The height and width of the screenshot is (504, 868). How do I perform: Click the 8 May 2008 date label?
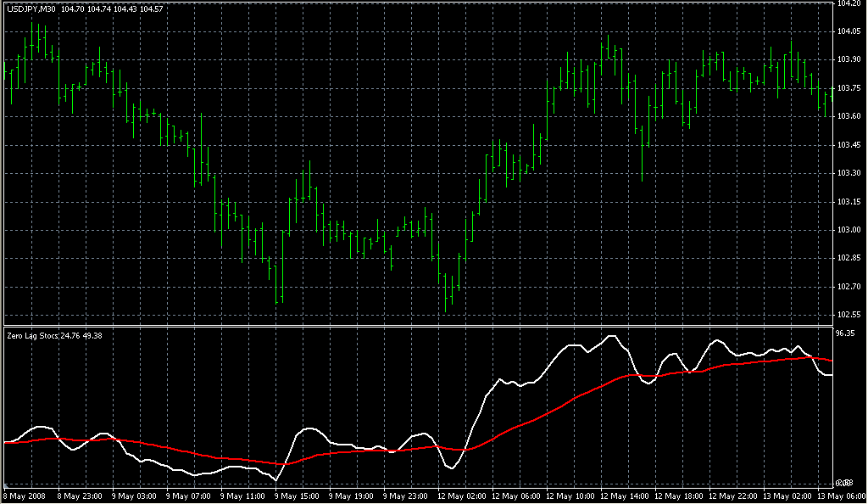(x=25, y=496)
